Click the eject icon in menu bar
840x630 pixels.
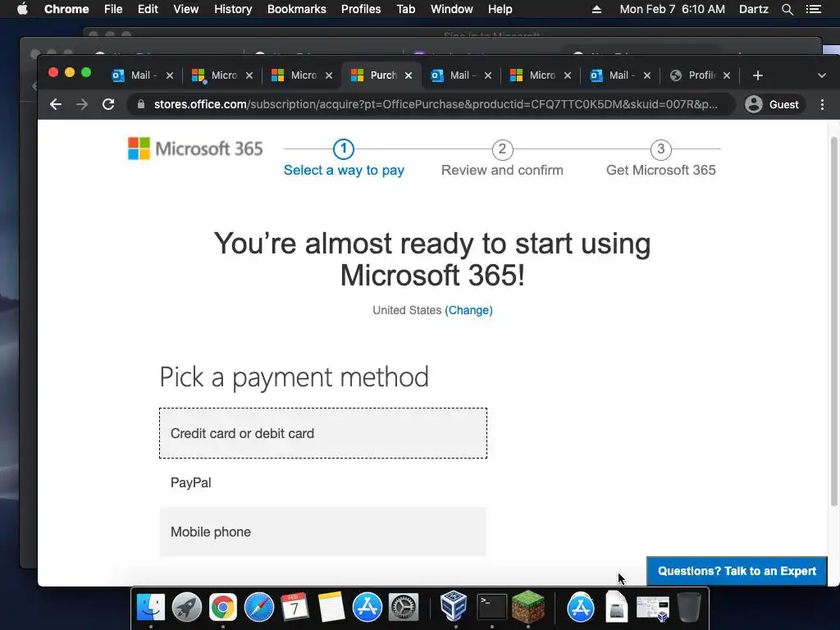596,9
